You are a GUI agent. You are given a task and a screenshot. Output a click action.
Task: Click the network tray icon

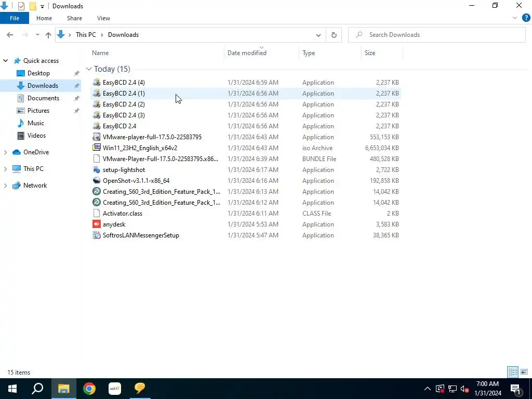[453, 389]
